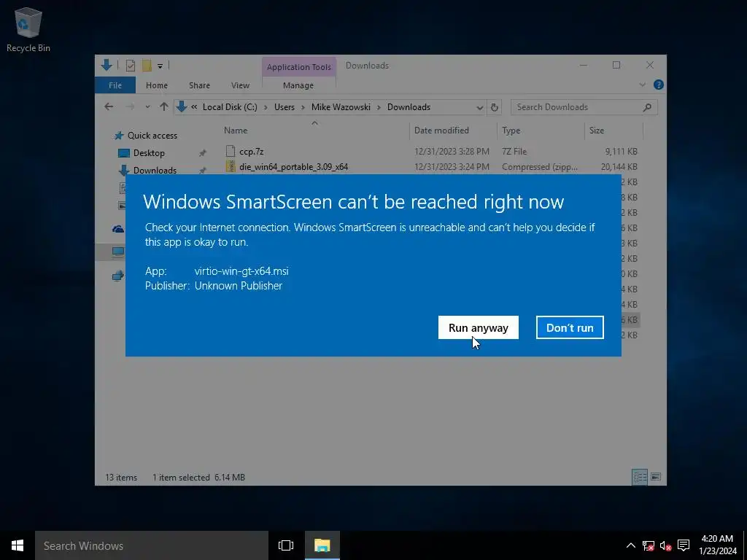Click the OneDrive cloud icon in sidebar
This screenshot has height=560, width=747.
117,229
